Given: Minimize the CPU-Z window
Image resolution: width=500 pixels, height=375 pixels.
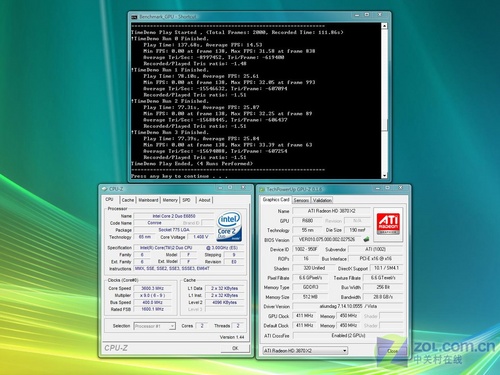Looking at the screenshot, I should tap(220, 188).
